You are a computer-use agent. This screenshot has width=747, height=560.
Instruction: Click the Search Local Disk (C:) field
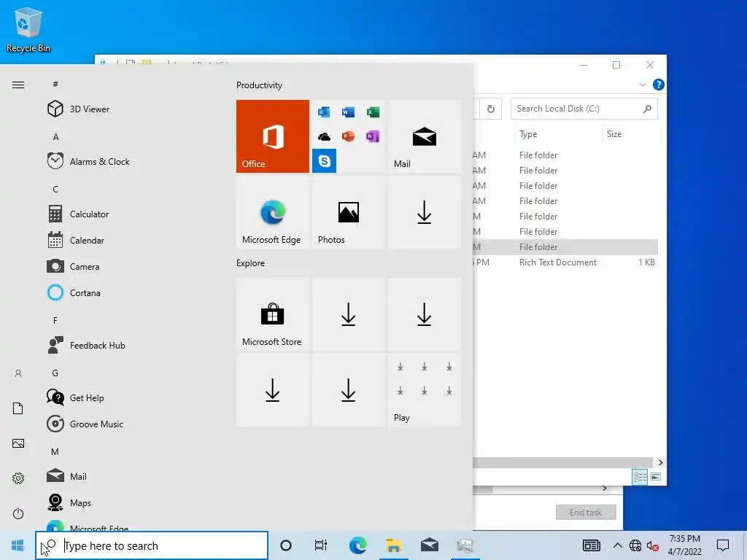[584, 109]
